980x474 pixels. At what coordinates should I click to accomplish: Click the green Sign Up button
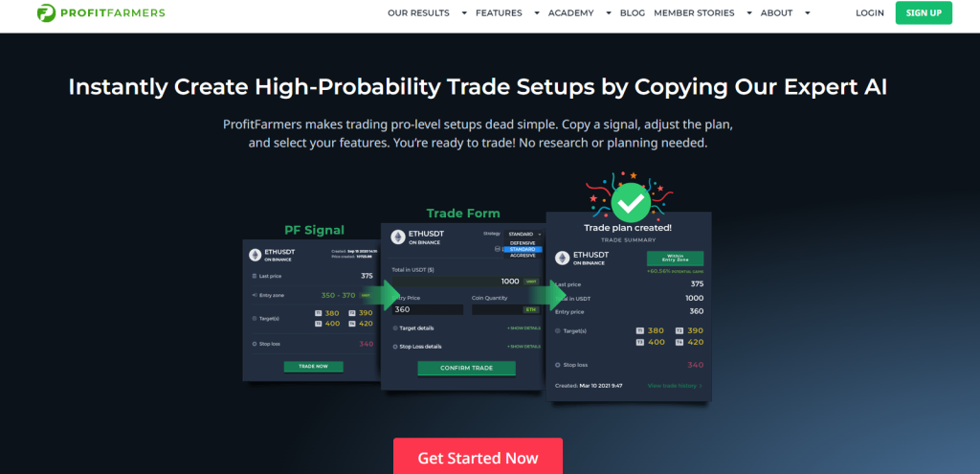[924, 12]
